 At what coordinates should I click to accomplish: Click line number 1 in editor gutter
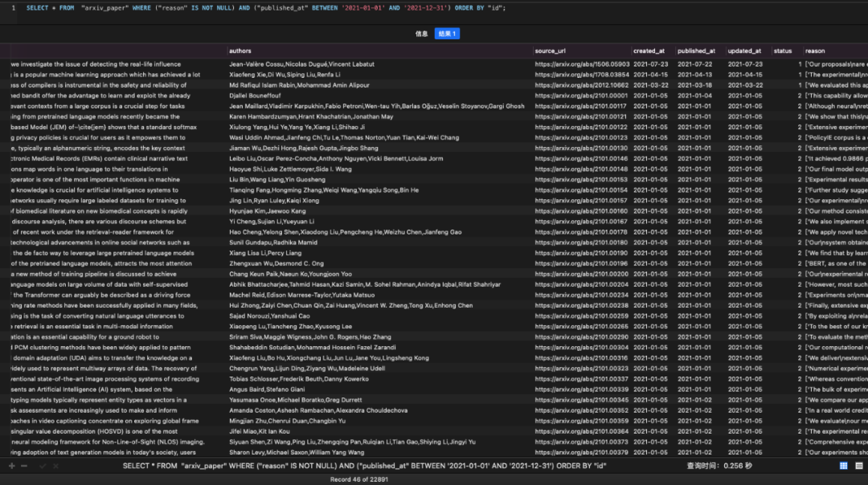13,8
